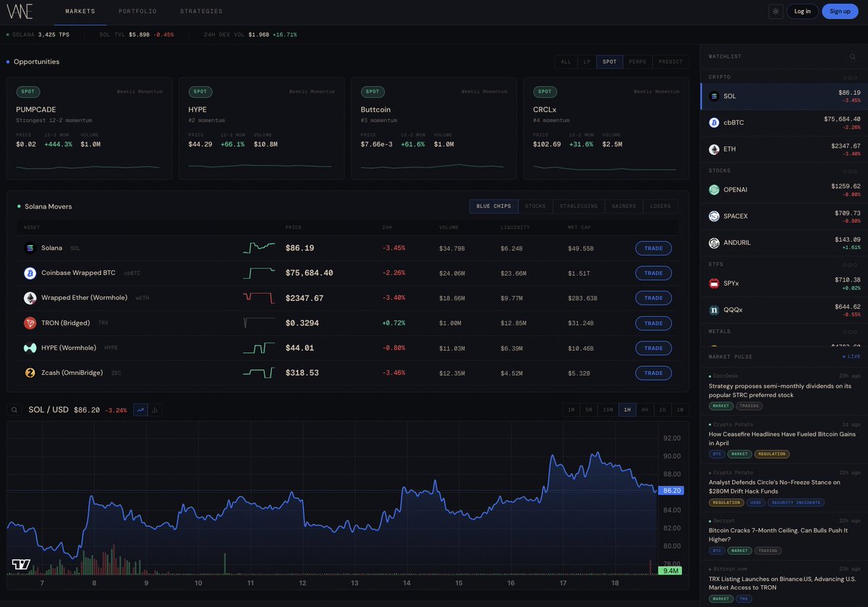Click the Log in button
868x607 pixels.
(802, 11)
